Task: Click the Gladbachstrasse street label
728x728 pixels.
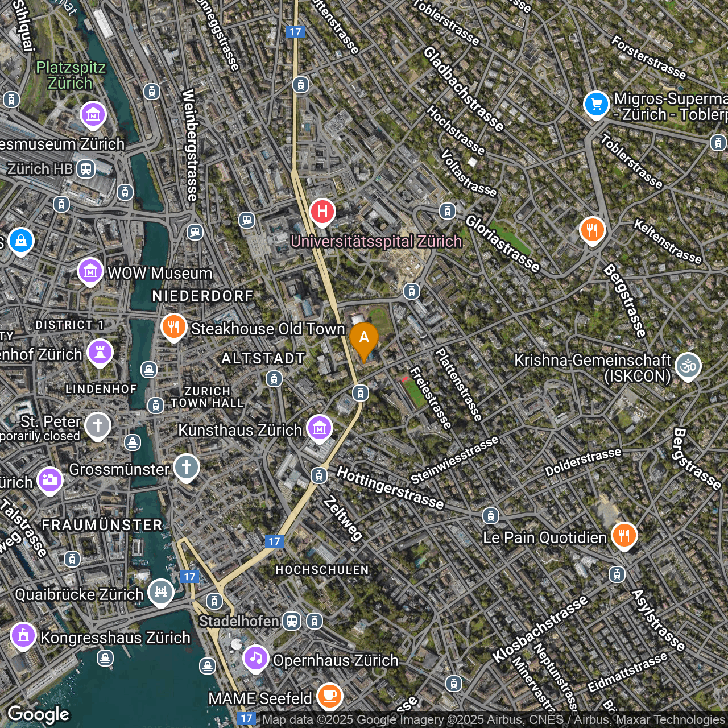Action: click(x=464, y=89)
